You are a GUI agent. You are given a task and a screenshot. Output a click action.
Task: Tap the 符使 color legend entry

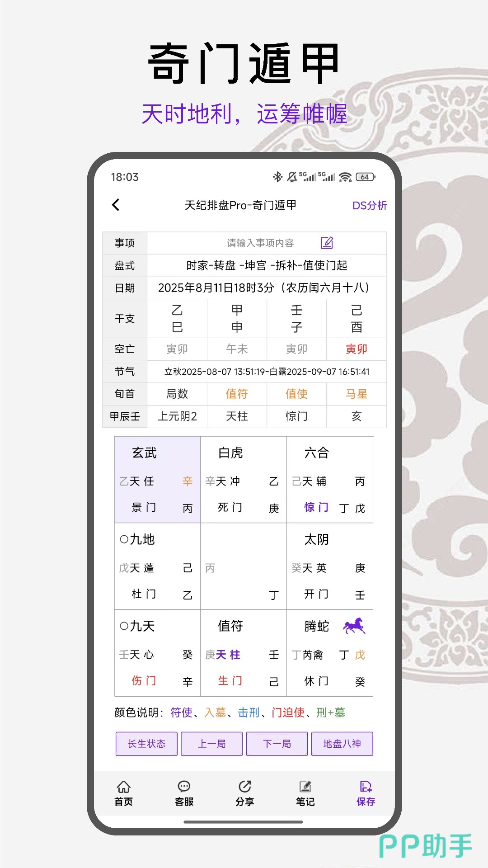coord(181,712)
